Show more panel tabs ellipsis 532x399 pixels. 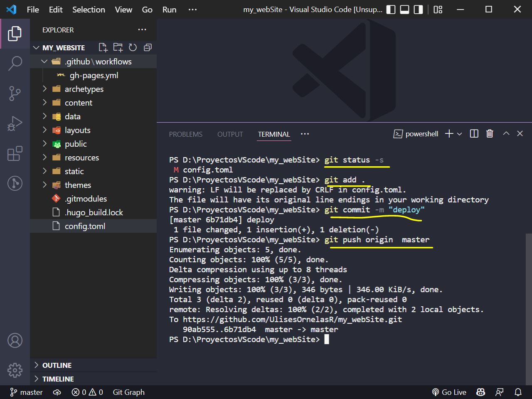click(305, 134)
